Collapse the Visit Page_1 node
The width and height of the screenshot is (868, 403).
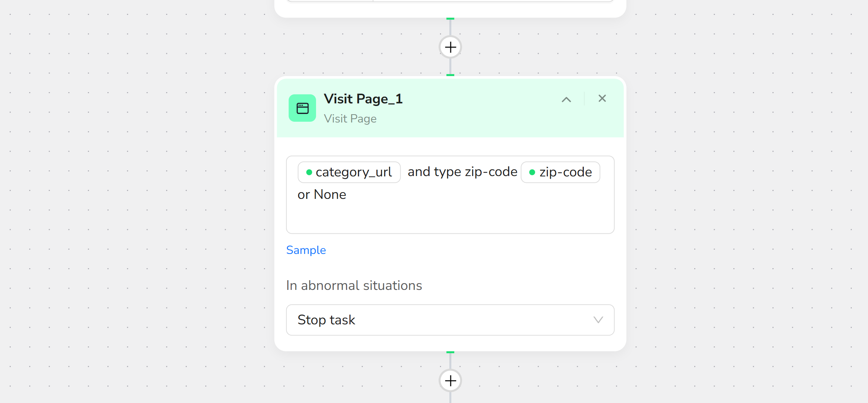tap(566, 99)
